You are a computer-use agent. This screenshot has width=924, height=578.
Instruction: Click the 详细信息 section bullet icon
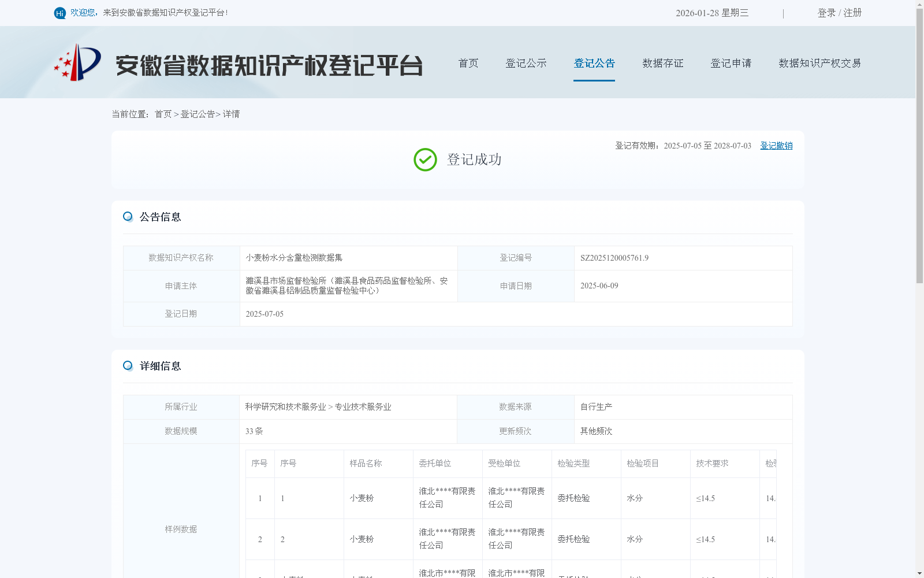point(128,365)
